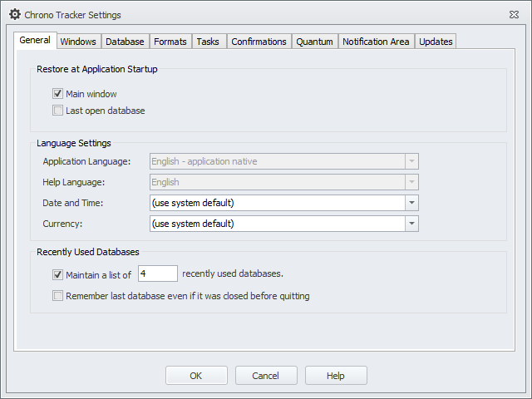Expand the Date and Time dropdown arrow
This screenshot has height=399, width=532.
[x=411, y=203]
